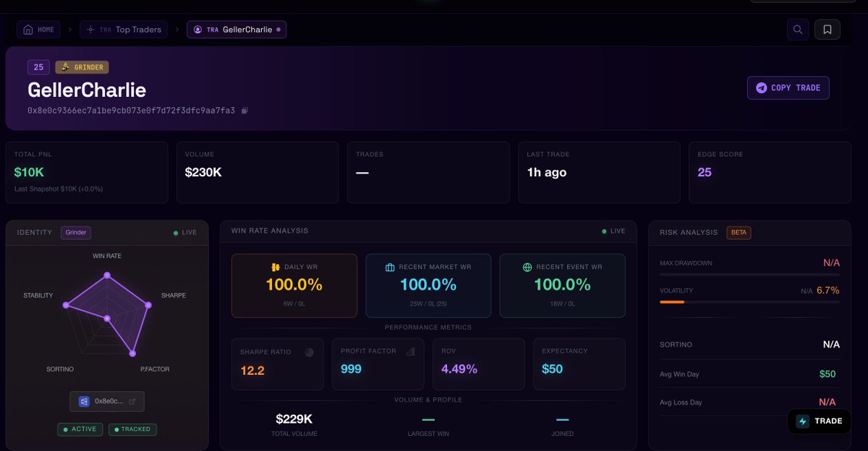Go to the HOME breadcrumb

(x=39, y=30)
